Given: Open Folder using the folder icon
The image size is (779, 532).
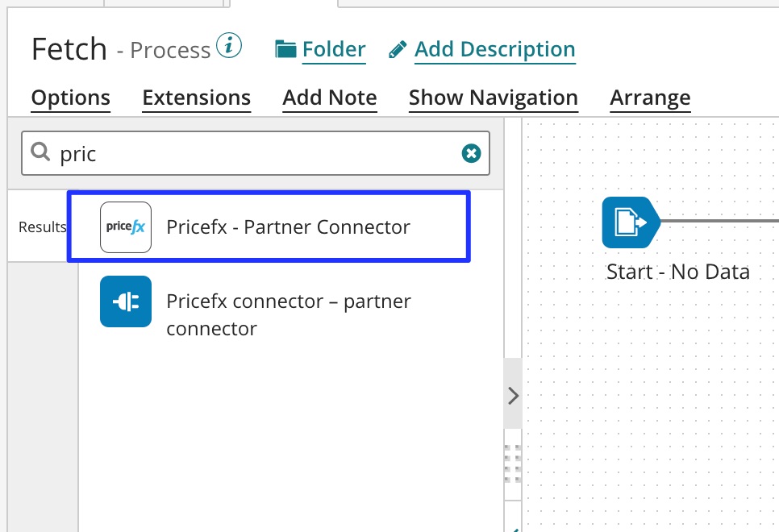Looking at the screenshot, I should [x=286, y=48].
